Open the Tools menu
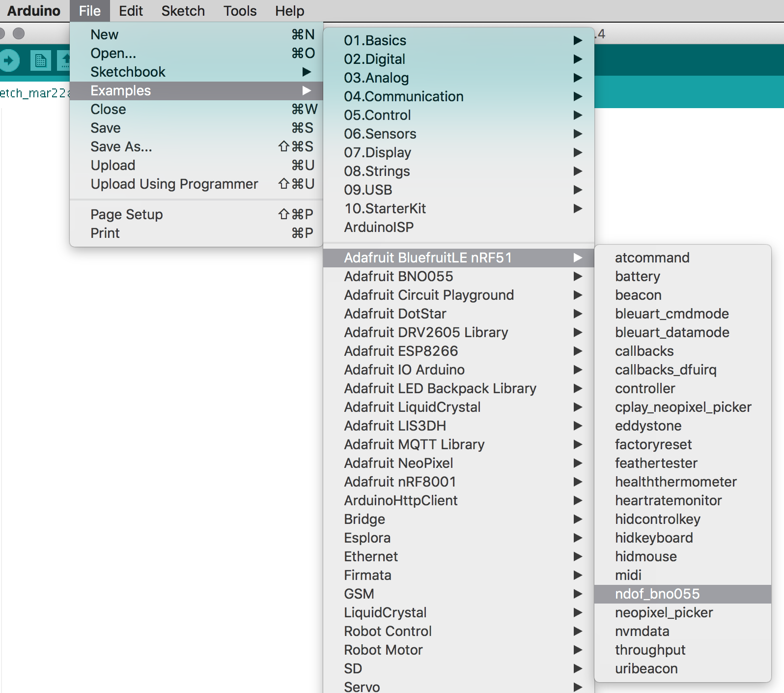 pyautogui.click(x=240, y=11)
